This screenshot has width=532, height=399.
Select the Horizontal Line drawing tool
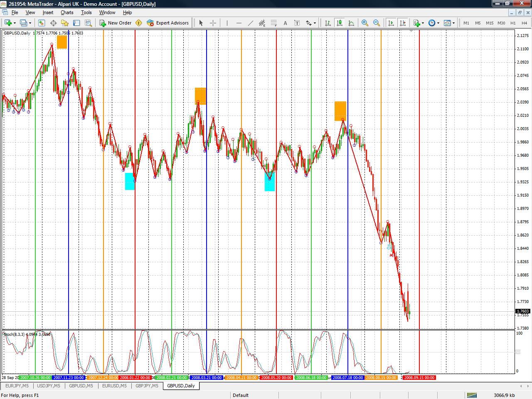pos(239,23)
